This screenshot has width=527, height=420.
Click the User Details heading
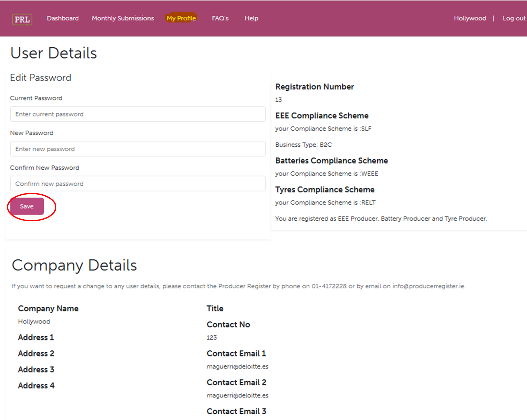tap(54, 53)
